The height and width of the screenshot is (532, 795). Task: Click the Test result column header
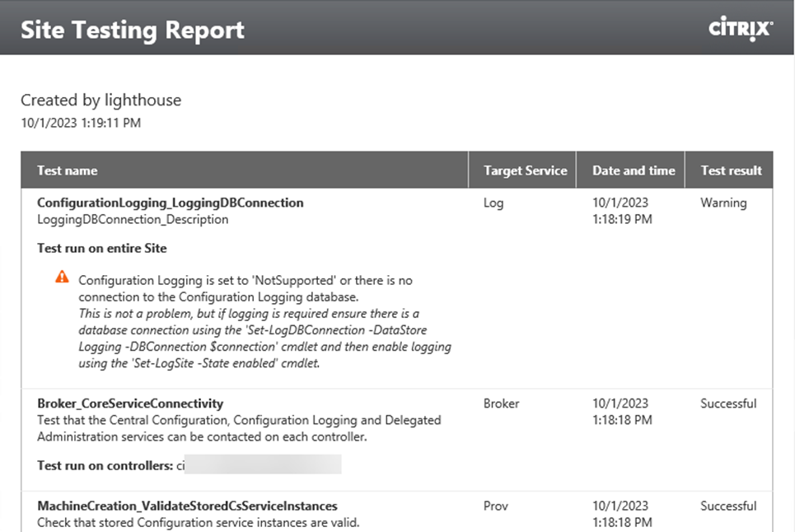731,170
